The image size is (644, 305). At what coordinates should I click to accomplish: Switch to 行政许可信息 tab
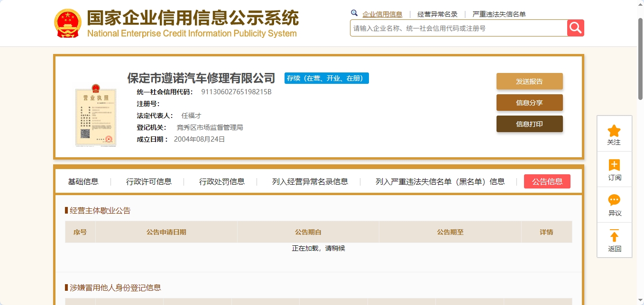pyautogui.click(x=149, y=181)
